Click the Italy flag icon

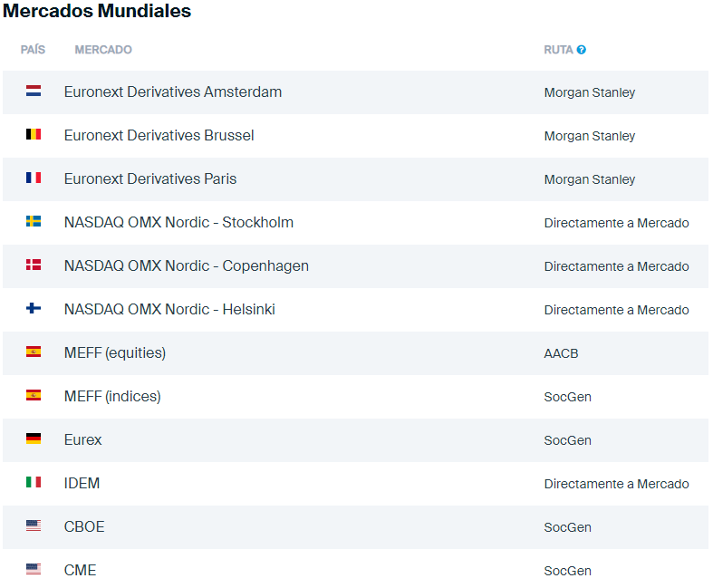point(34,483)
